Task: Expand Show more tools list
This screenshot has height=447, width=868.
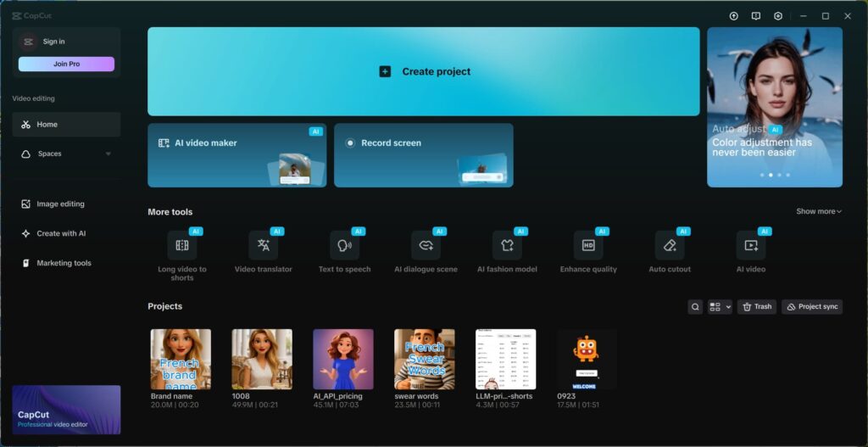Action: [818, 211]
